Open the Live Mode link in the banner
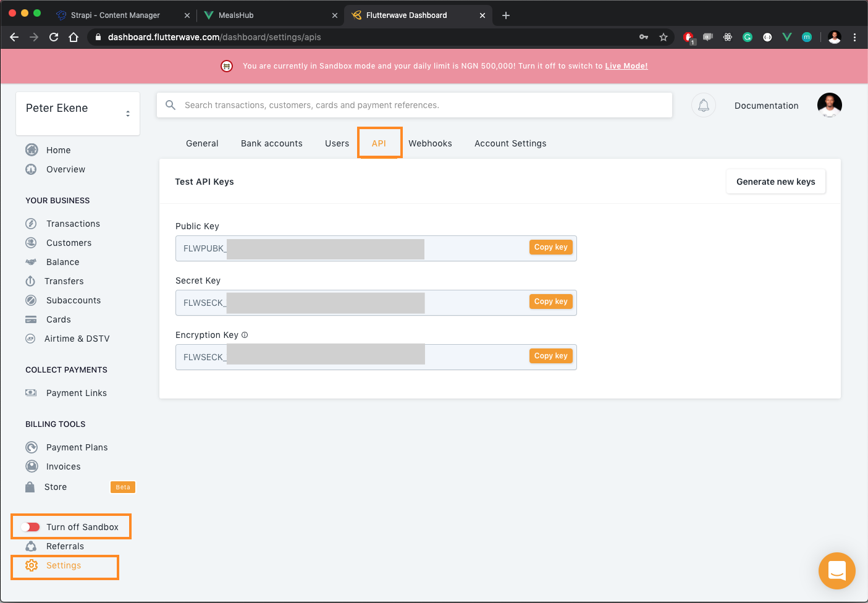The image size is (868, 603). tap(626, 65)
